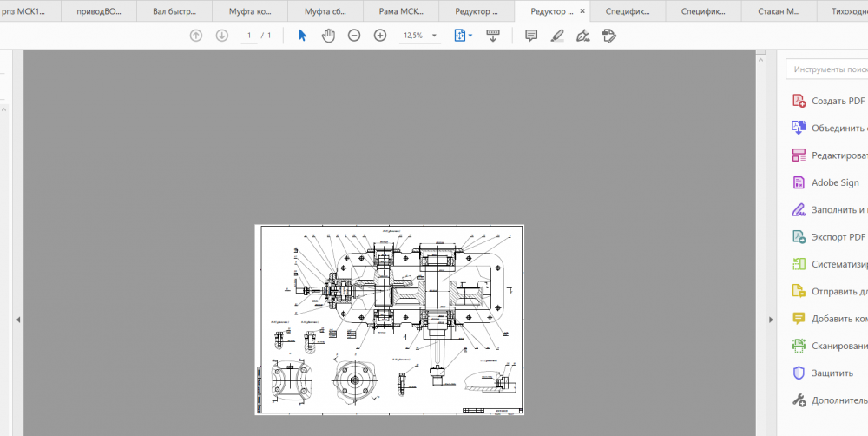Click the Отправить tool icon
868x436 pixels.
tap(799, 292)
